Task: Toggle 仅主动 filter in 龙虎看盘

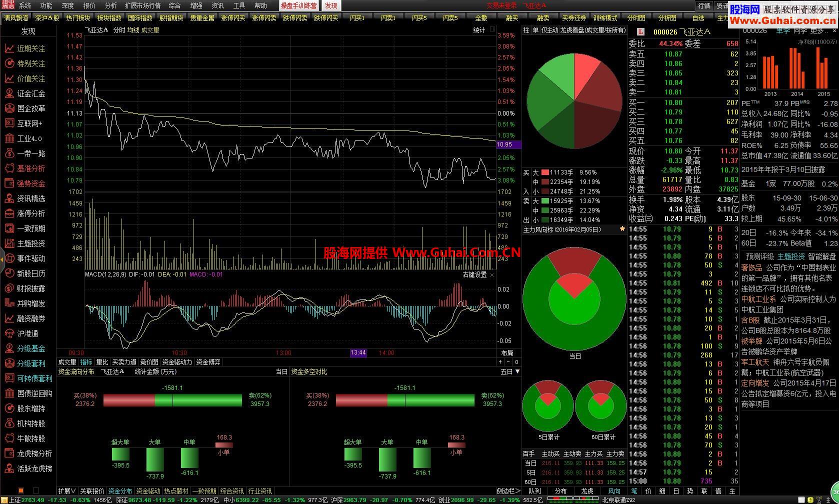Action: point(549,30)
